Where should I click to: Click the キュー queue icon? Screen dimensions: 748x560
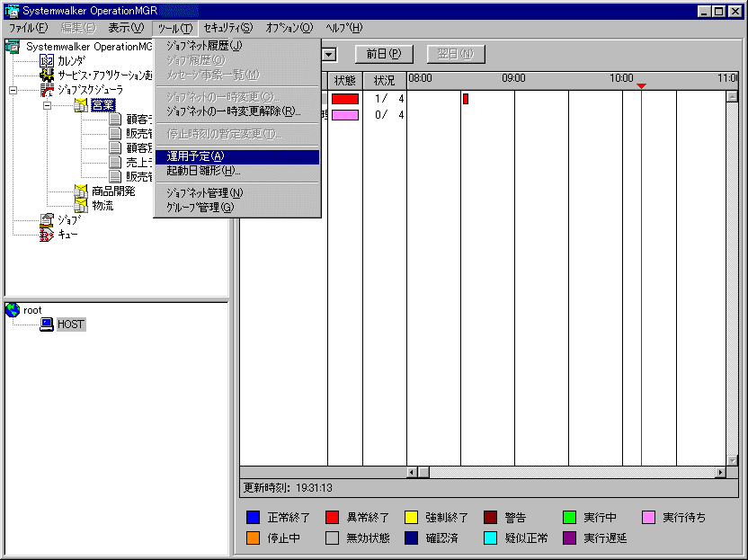point(46,235)
